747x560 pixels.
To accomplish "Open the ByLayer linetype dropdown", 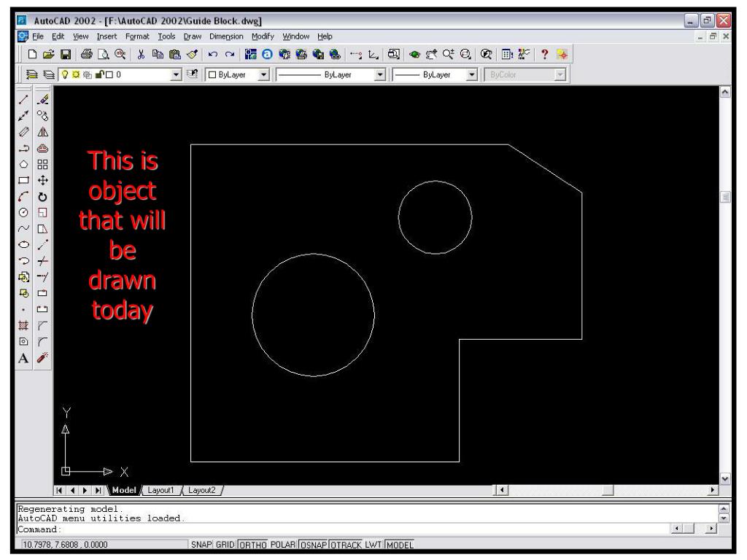I will (x=379, y=75).
